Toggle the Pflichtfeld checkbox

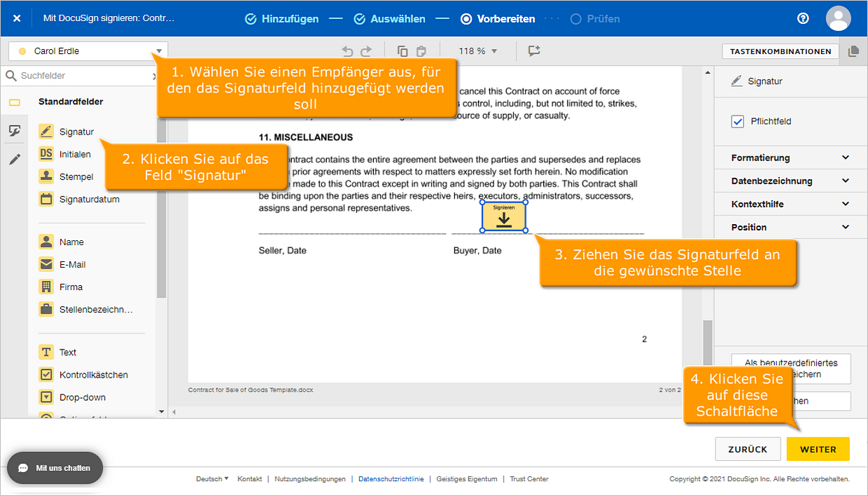point(738,121)
